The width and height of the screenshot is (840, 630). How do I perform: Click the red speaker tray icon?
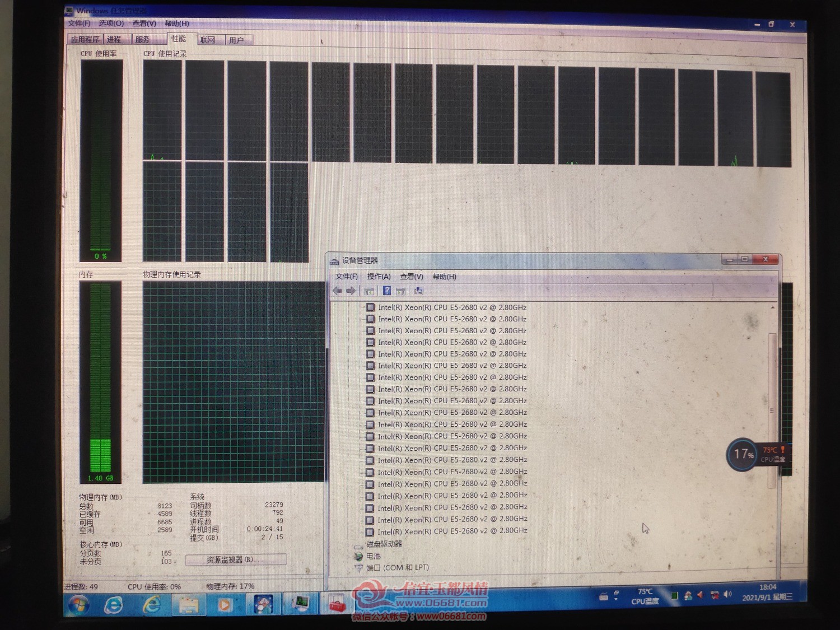click(700, 595)
